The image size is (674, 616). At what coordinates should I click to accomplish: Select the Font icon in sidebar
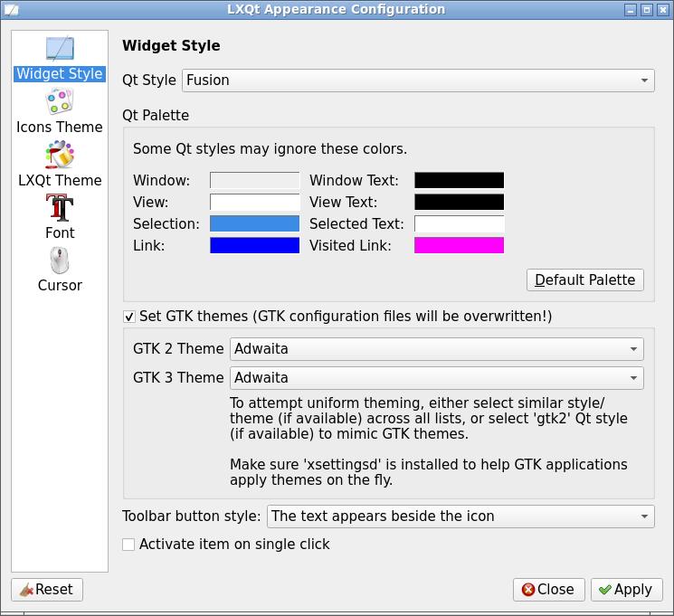tap(60, 208)
